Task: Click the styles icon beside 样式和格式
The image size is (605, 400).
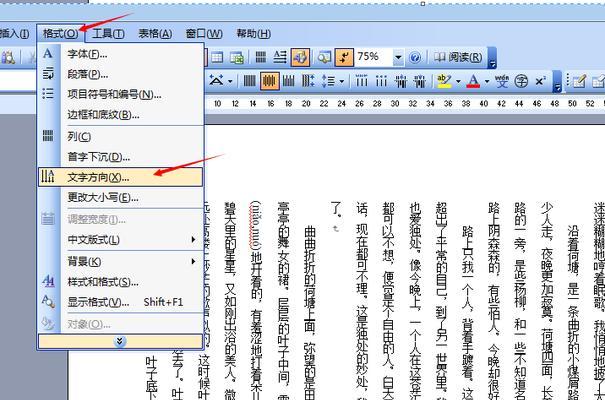Action: pos(48,281)
